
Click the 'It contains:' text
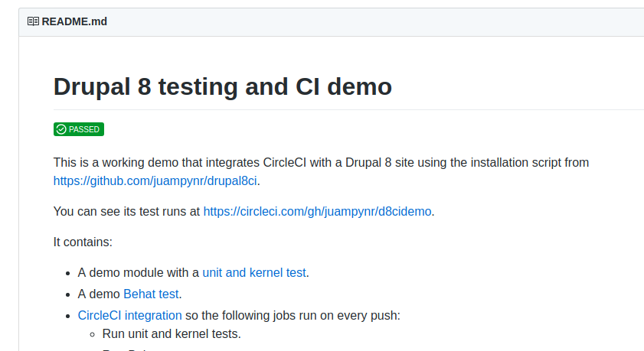[x=83, y=242]
